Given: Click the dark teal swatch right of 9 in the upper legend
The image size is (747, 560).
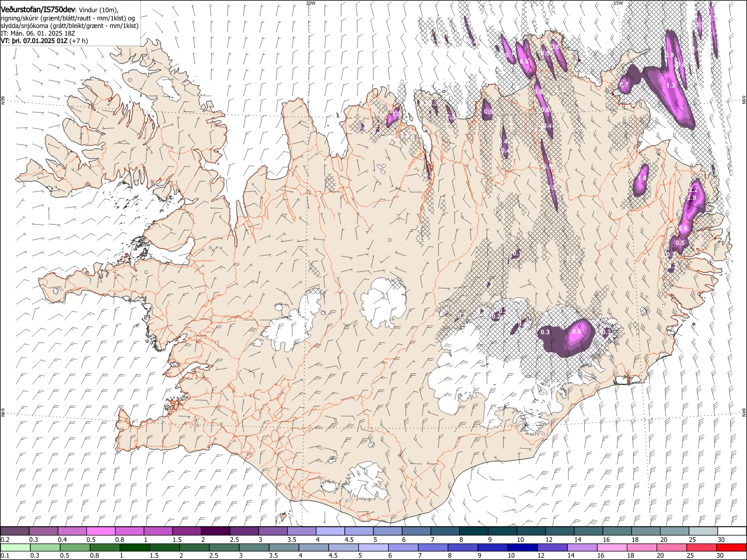Looking at the screenshot, I should pyautogui.click(x=502, y=531).
